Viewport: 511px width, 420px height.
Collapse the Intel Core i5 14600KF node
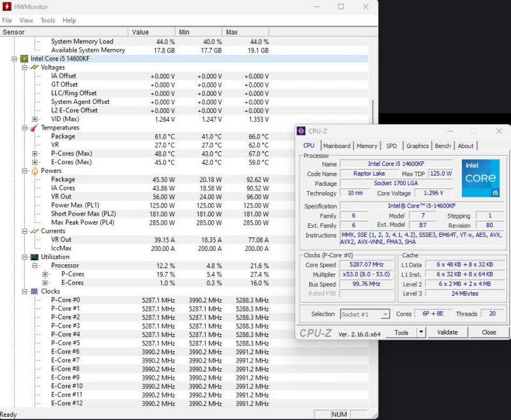pos(14,59)
